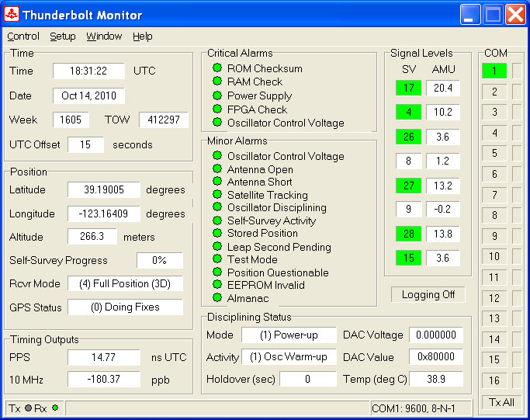The height and width of the screenshot is (420, 530).
Task: Click the Thunderbolt Monitor title bar icon
Action: tap(12, 15)
